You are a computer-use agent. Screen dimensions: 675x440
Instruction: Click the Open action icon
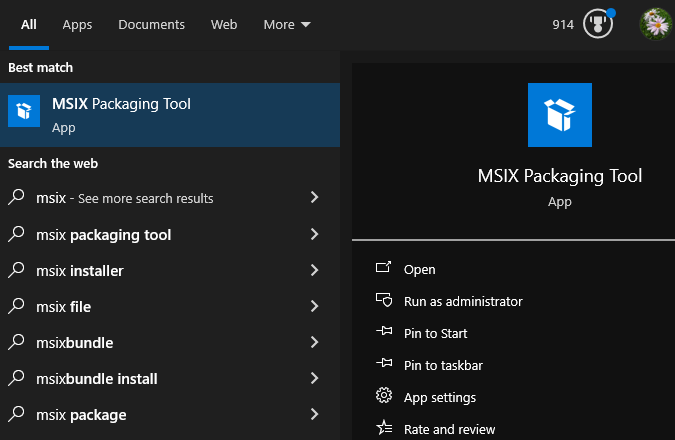(x=383, y=268)
